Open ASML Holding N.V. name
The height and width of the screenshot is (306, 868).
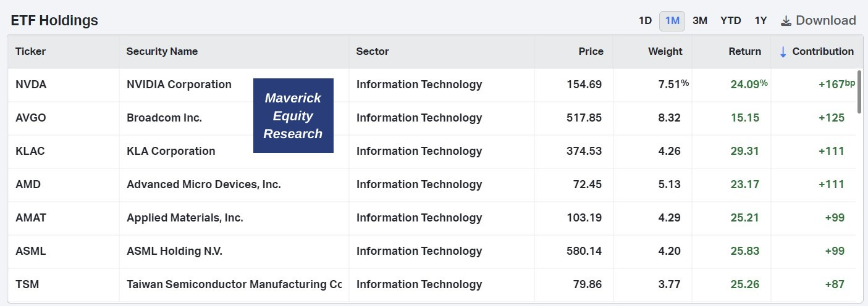coord(174,251)
